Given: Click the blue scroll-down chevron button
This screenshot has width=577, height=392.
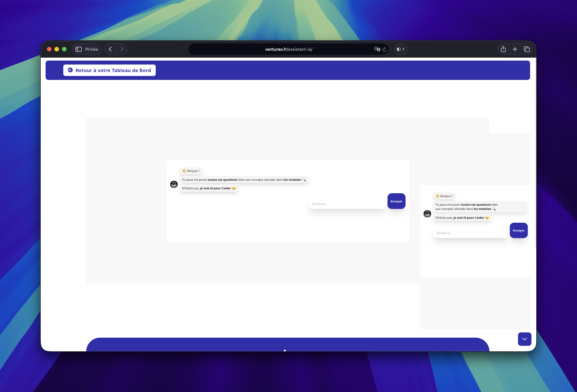Looking at the screenshot, I should coord(525,339).
